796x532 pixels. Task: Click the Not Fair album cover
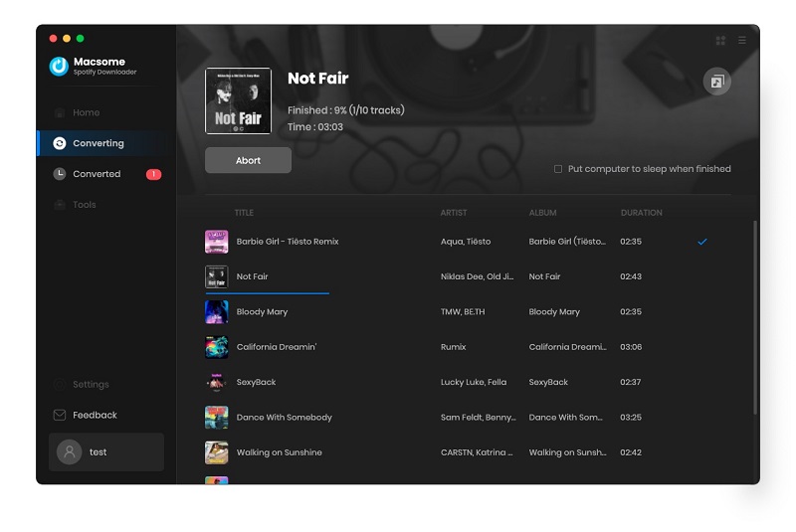pyautogui.click(x=238, y=100)
